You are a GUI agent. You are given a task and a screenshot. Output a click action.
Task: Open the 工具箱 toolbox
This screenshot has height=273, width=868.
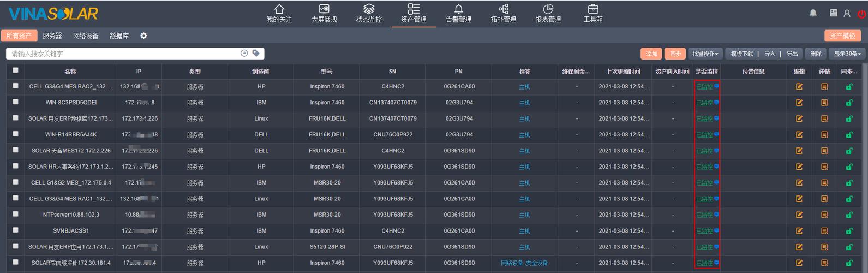[x=593, y=14]
